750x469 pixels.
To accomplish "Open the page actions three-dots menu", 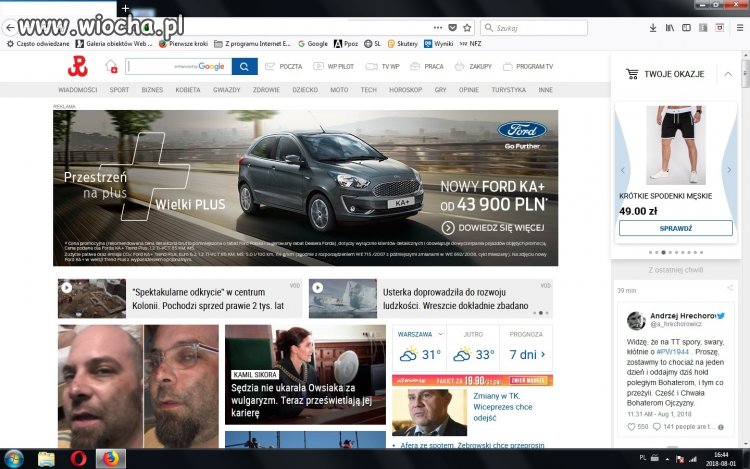I will [438, 28].
